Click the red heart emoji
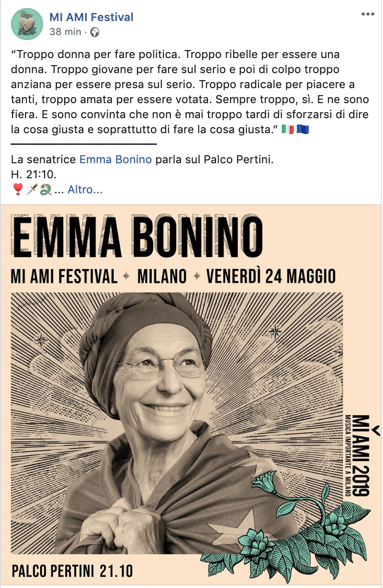This screenshot has width=383, height=588. click(x=18, y=189)
